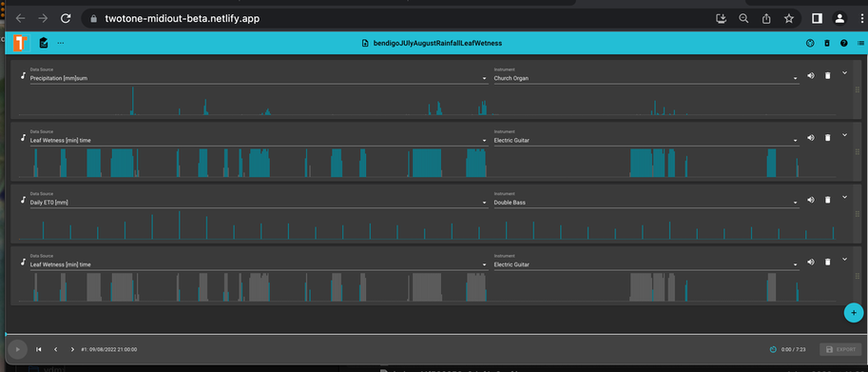Open the browser three-dot menu
868x372 pixels.
[861, 18]
